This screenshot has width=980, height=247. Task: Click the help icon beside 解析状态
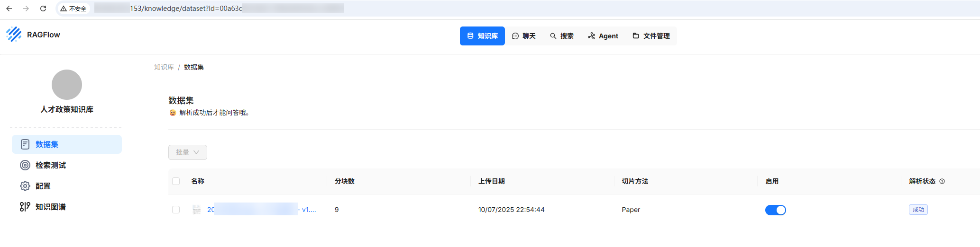pos(942,181)
